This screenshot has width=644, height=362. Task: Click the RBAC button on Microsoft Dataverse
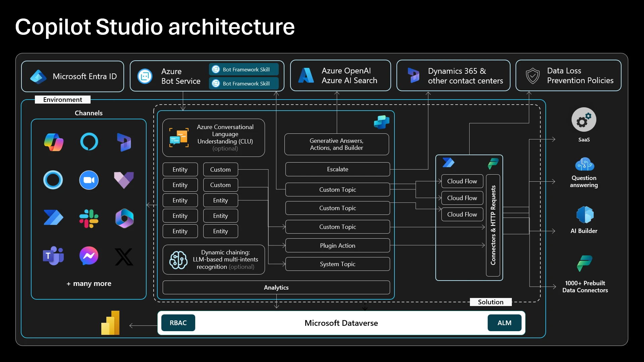[x=178, y=323]
